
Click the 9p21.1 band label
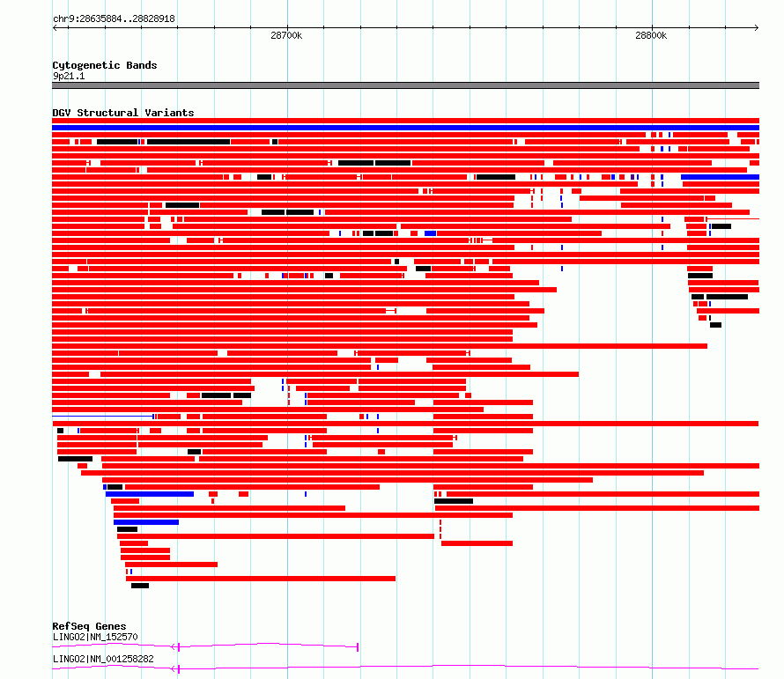coord(69,76)
